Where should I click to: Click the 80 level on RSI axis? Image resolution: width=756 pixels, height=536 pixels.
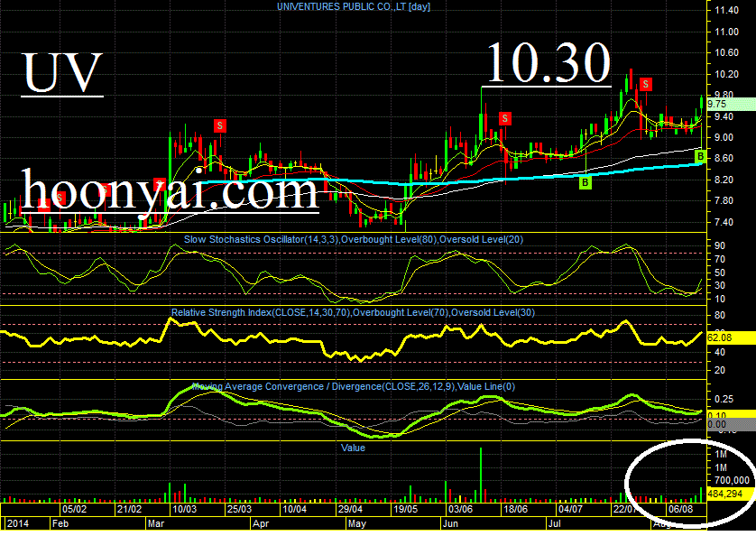(720, 316)
